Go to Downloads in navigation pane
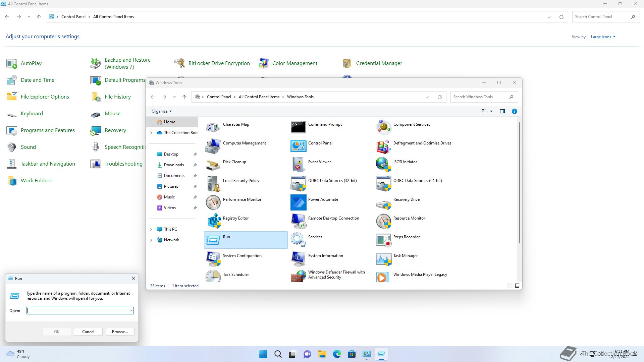644x362 pixels. tap(174, 165)
